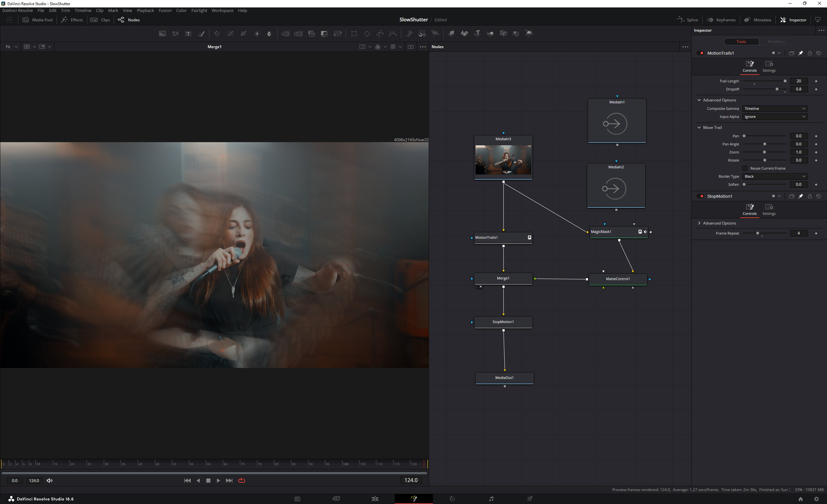Viewport: 827px width, 504px height.
Task: Select the Text+ tool in toolbar
Action: click(188, 34)
